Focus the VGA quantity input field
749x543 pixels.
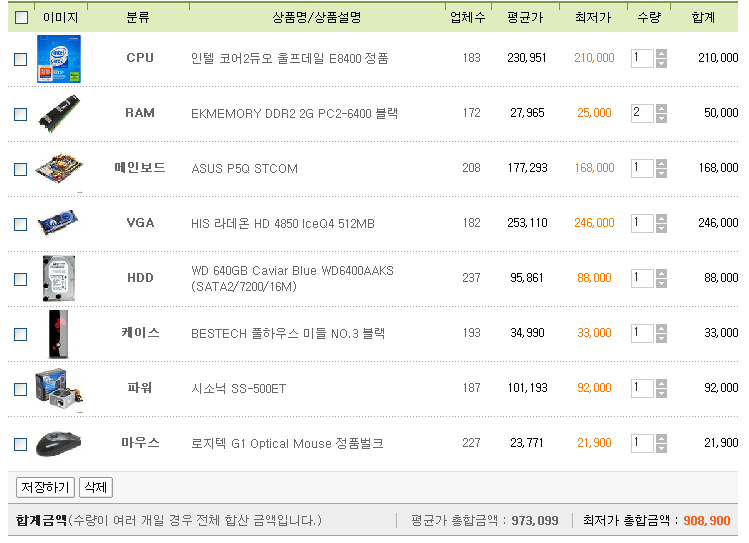tap(642, 223)
